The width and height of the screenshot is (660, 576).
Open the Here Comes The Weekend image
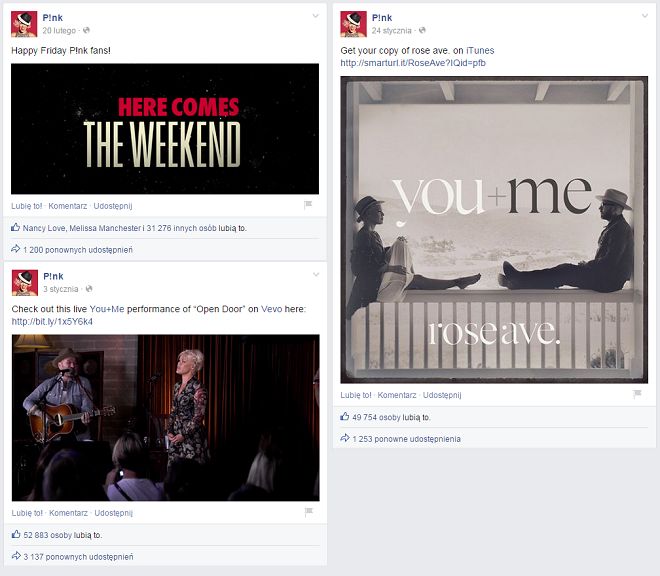click(165, 129)
